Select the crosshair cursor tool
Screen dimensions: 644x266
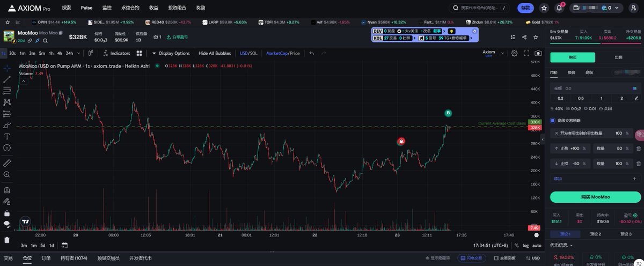coord(7,68)
